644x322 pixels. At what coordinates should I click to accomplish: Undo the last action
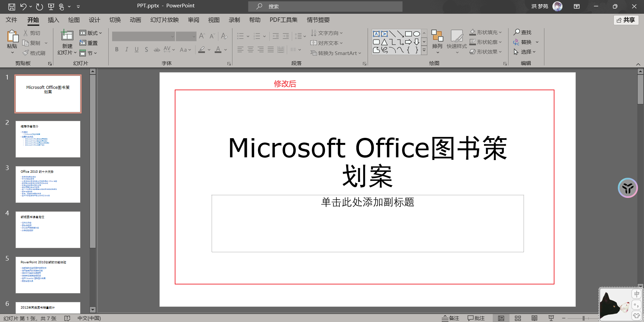pyautogui.click(x=23, y=6)
